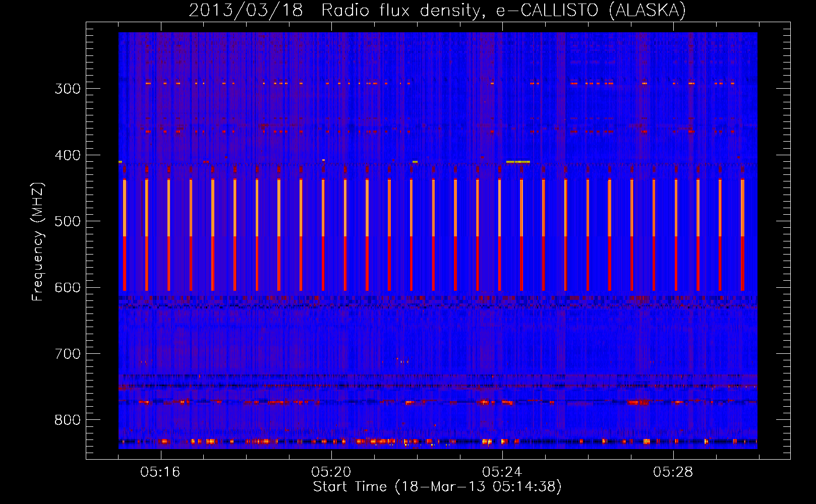Click the 800 frequency tick label

[x=68, y=420]
